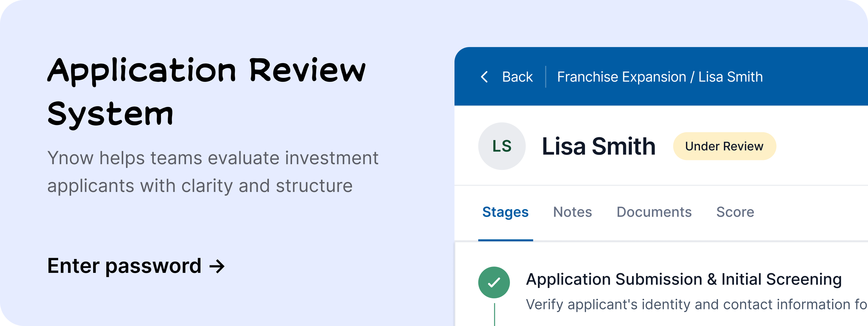The image size is (868, 326).
Task: Open Franchise Expansion breadcrumb link
Action: 621,77
